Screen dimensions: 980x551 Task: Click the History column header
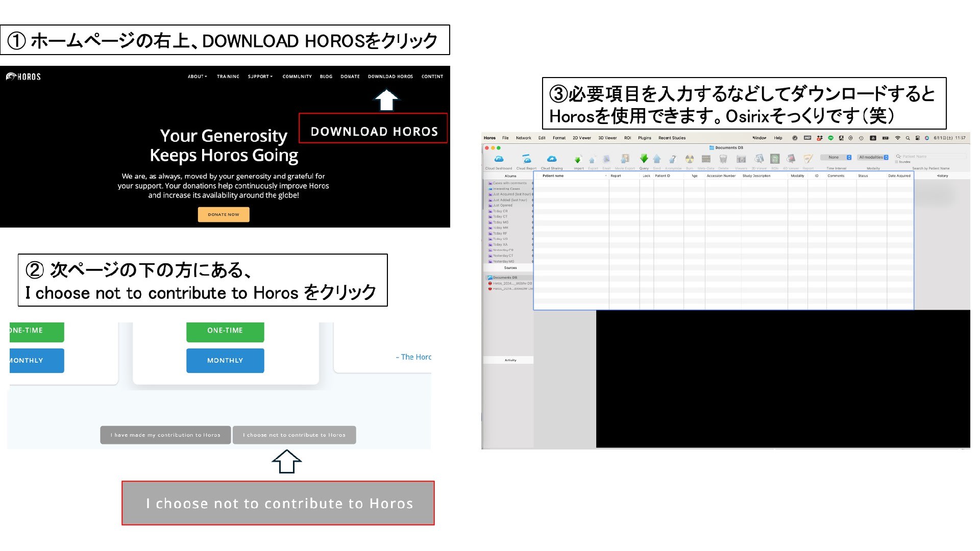pyautogui.click(x=942, y=176)
